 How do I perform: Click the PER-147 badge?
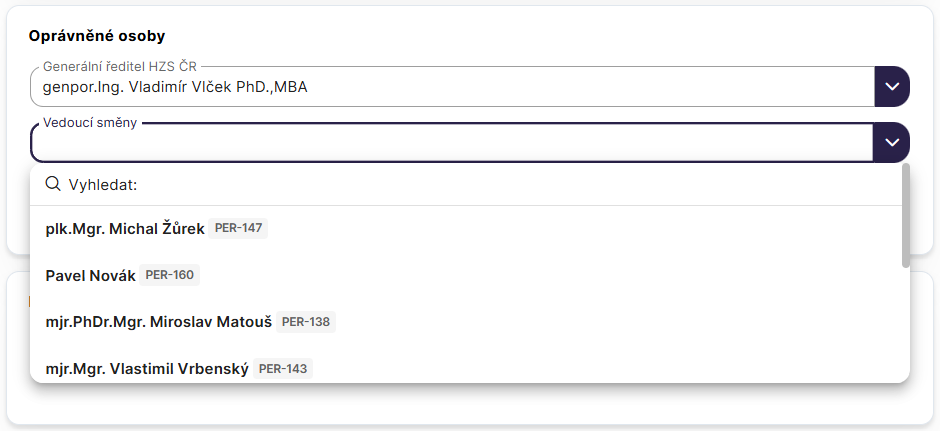coord(239,229)
